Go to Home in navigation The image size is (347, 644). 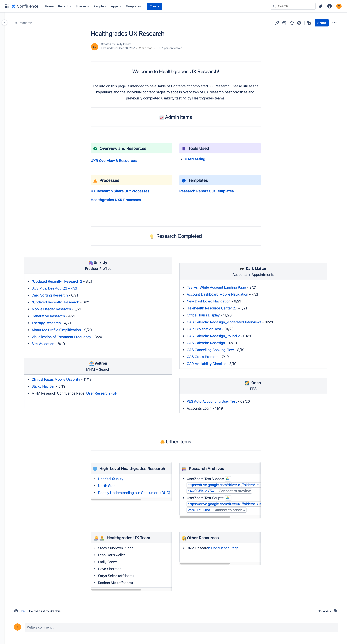[x=49, y=6]
